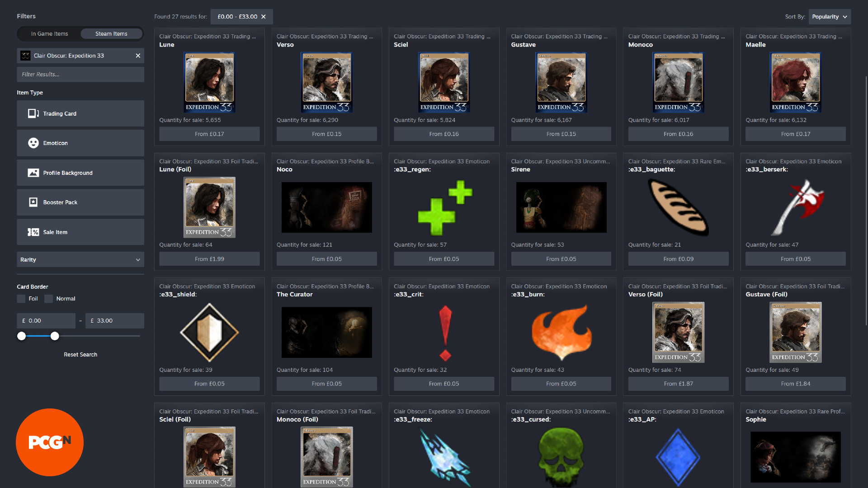Click Maelle From £0.17 button
This screenshot has width=868, height=488.
[796, 134]
